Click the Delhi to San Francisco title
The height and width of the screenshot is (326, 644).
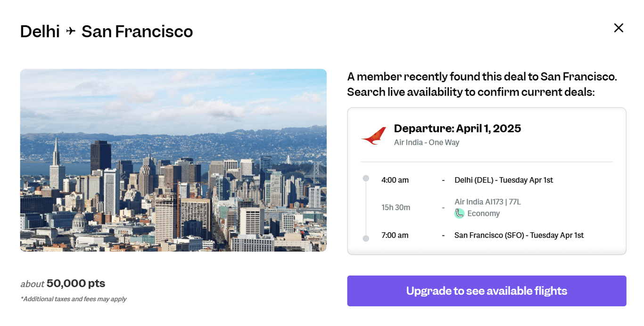click(x=107, y=32)
